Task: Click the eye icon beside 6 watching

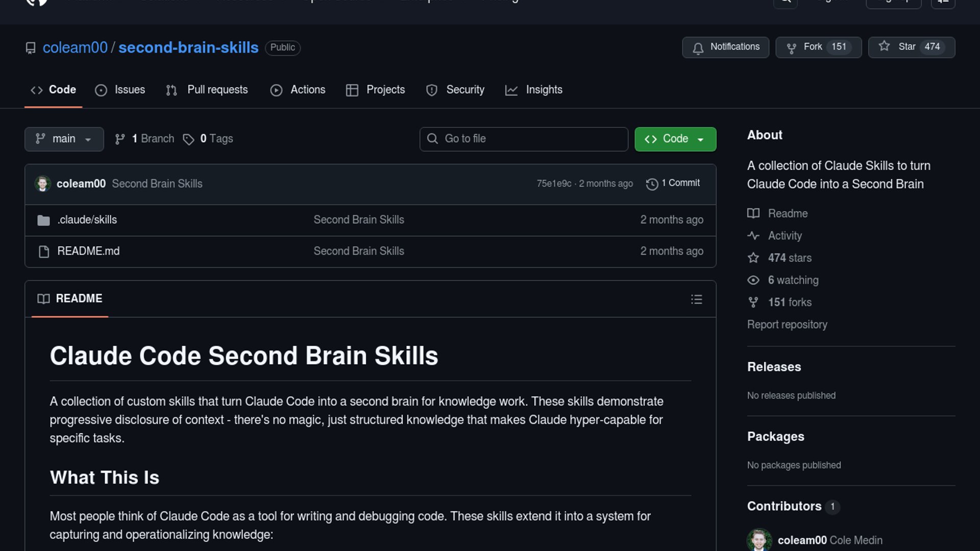Action: point(753,280)
